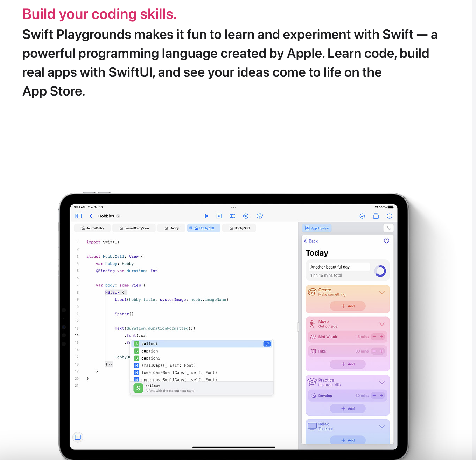Image resolution: width=476 pixels, height=460 pixels.
Task: Open the Hobbies project dropdown chevron
Action: (118, 216)
